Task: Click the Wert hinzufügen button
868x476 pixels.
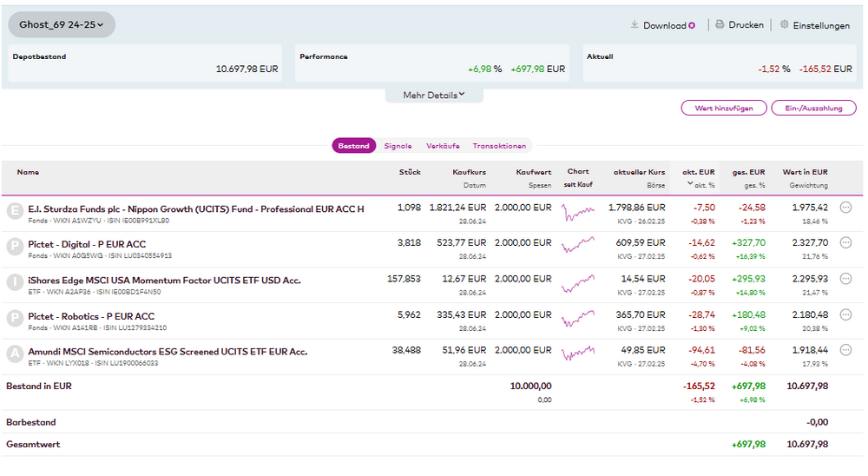Action: point(724,108)
